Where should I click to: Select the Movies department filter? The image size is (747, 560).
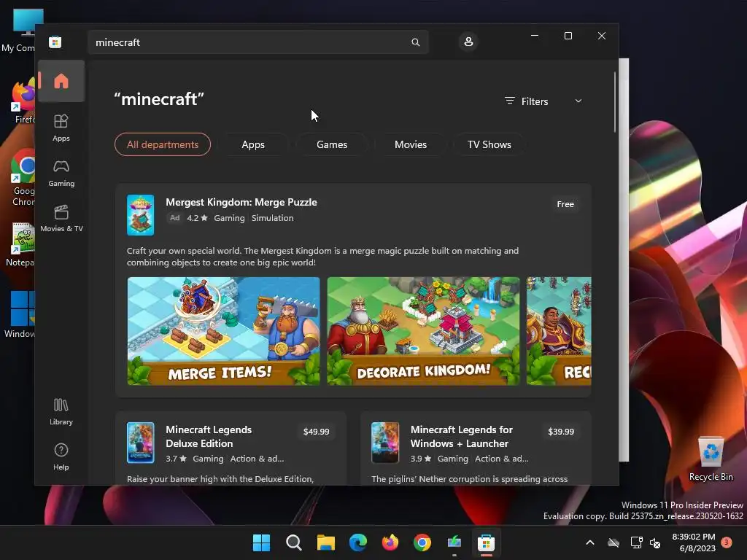[411, 144]
